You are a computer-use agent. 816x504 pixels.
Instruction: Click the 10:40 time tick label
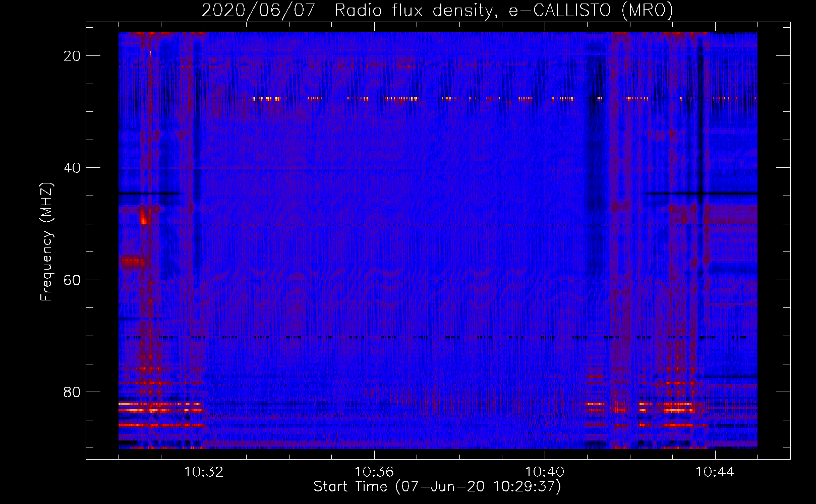(x=545, y=472)
